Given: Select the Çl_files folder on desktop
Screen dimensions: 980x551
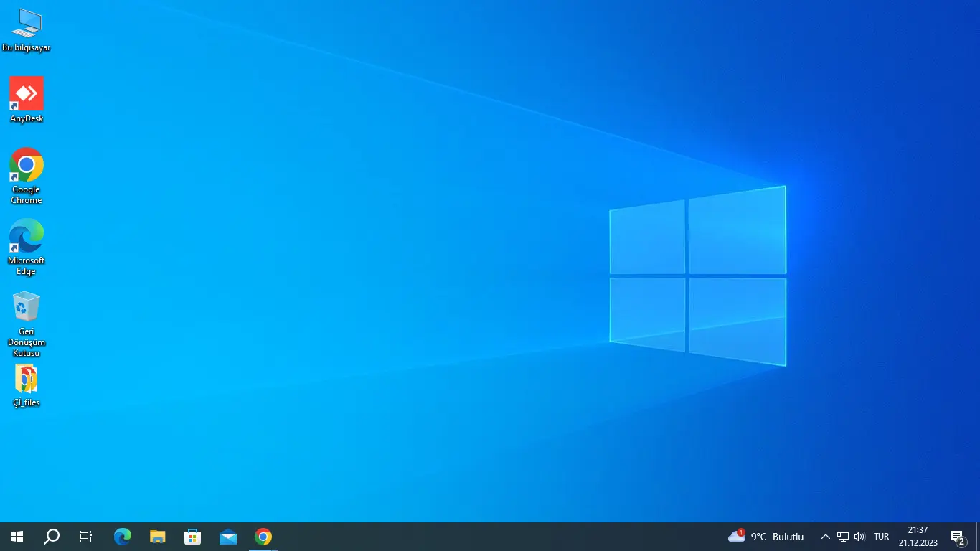Looking at the screenshot, I should [x=27, y=386].
